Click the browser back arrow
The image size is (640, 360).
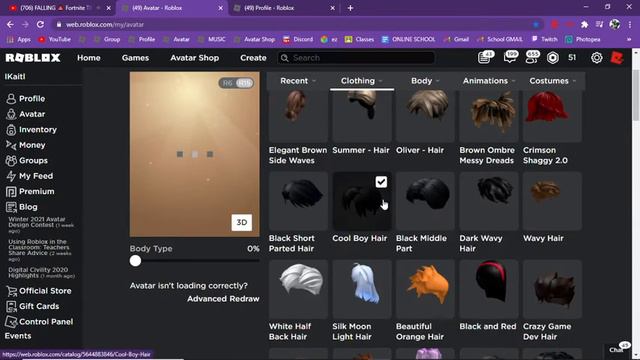tap(10, 24)
